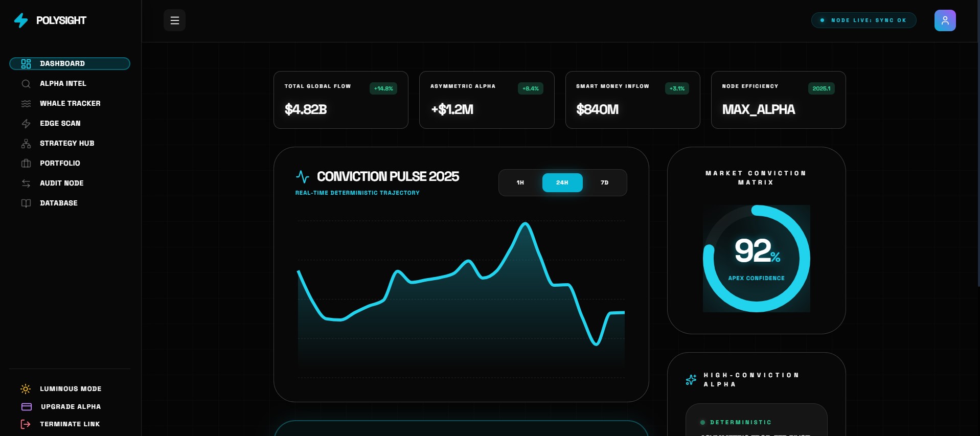Click the +$1.2M asymmetric alpha value
980x436 pixels.
(452, 109)
